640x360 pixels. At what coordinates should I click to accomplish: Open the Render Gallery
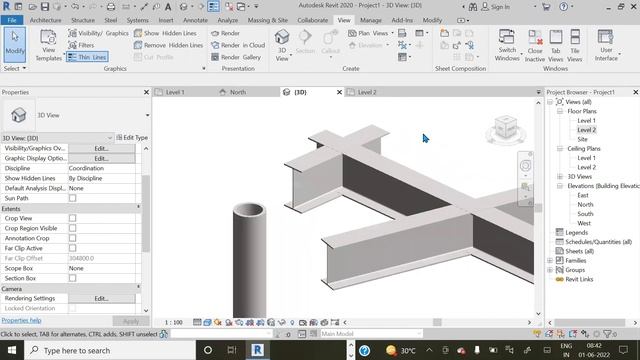[236, 57]
